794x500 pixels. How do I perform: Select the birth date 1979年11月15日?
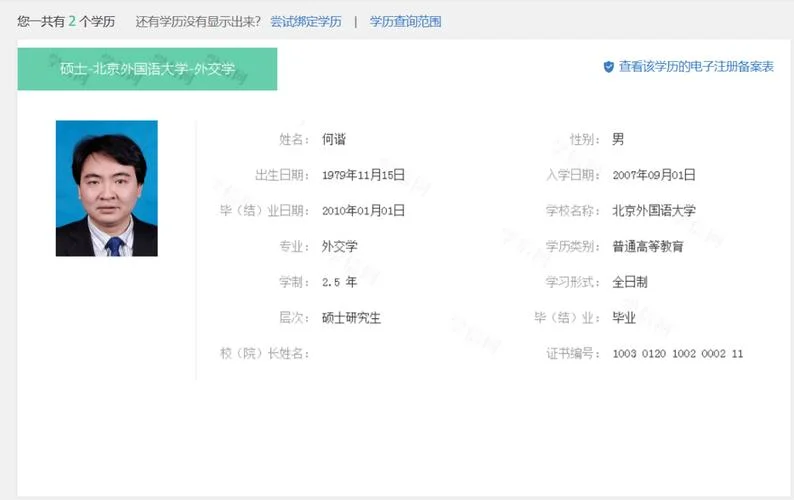pos(363,175)
